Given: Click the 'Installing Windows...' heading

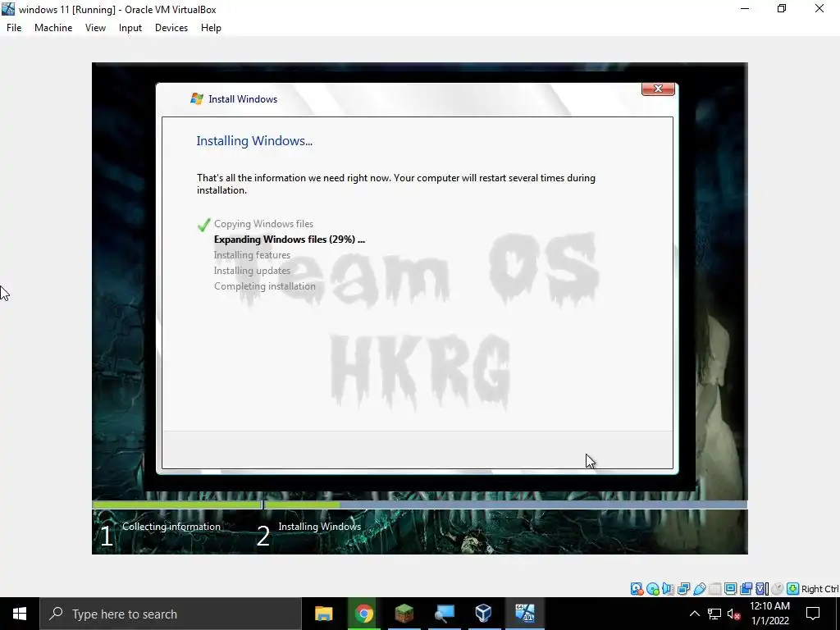Looking at the screenshot, I should (x=254, y=141).
